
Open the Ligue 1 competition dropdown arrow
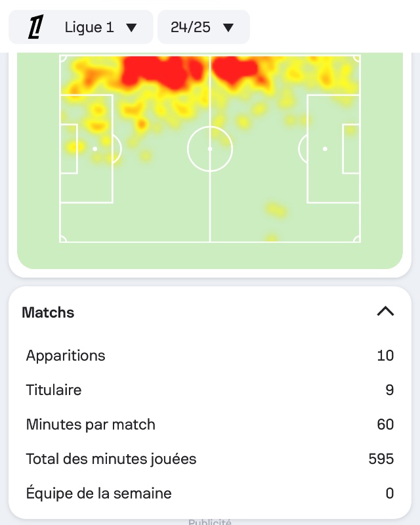[131, 28]
